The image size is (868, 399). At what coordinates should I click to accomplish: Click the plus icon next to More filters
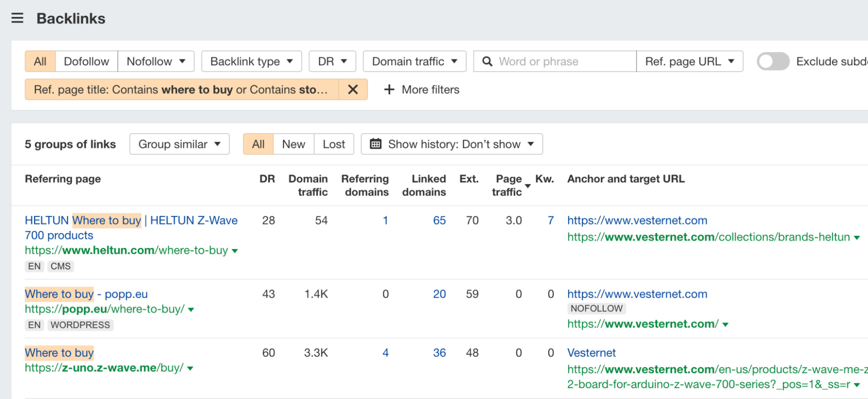[x=389, y=90]
